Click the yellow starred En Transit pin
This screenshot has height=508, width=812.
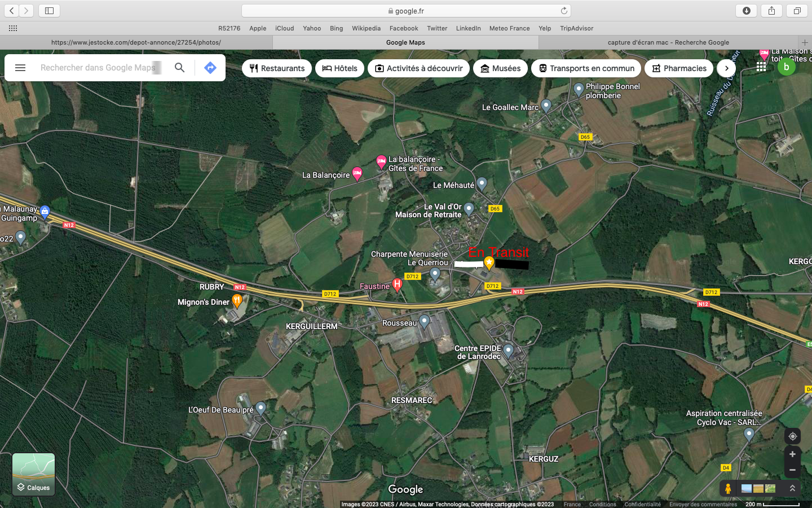[x=489, y=262]
